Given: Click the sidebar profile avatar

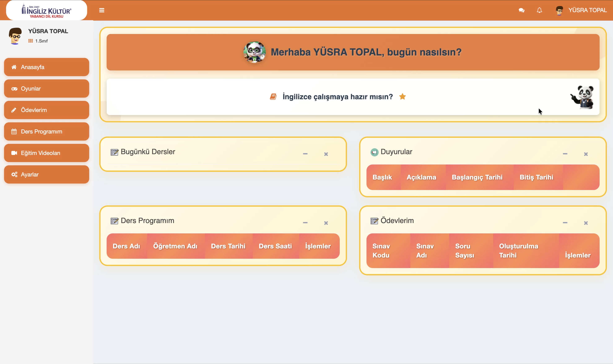Looking at the screenshot, I should pyautogui.click(x=15, y=36).
